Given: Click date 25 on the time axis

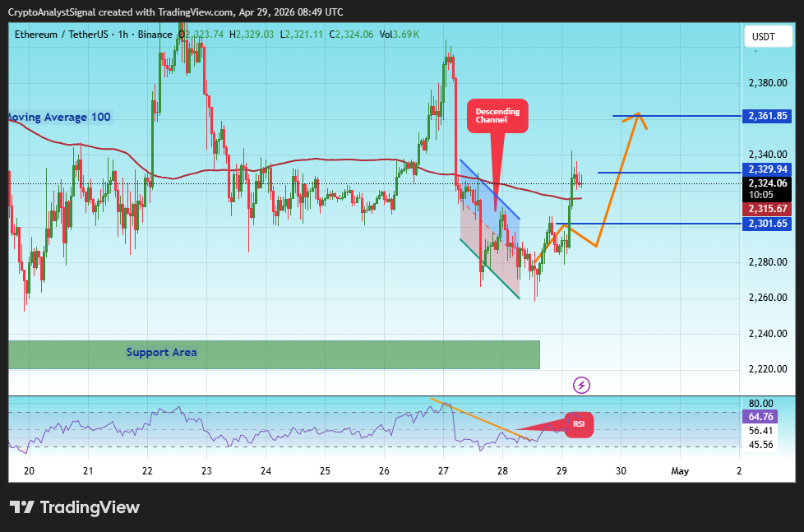Looking at the screenshot, I should pos(325,471).
